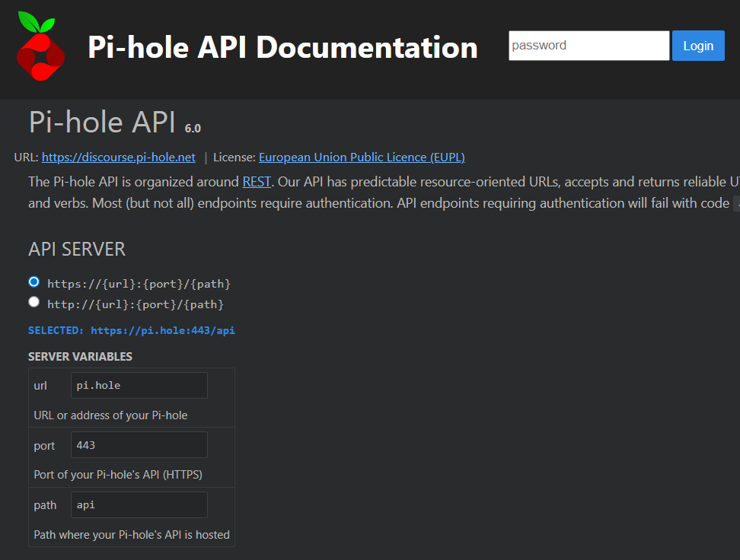The image size is (740, 560).
Task: Click the selected server URL text
Action: click(x=131, y=331)
